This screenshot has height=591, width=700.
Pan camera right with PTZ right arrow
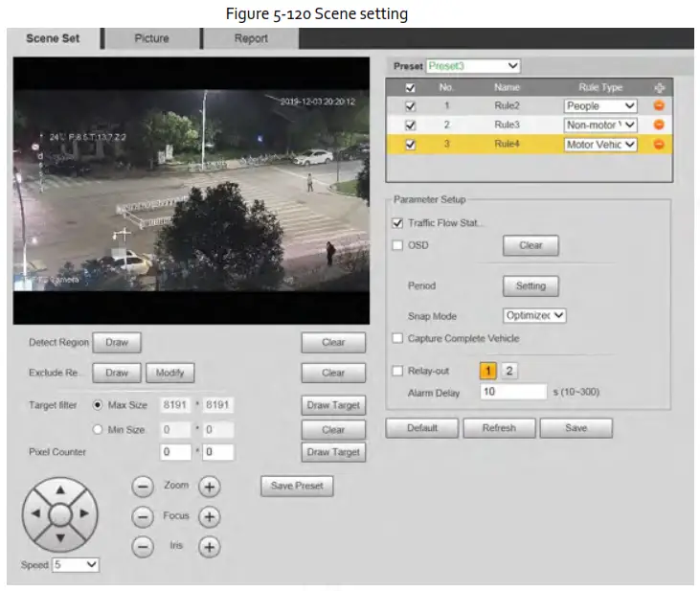(84, 513)
